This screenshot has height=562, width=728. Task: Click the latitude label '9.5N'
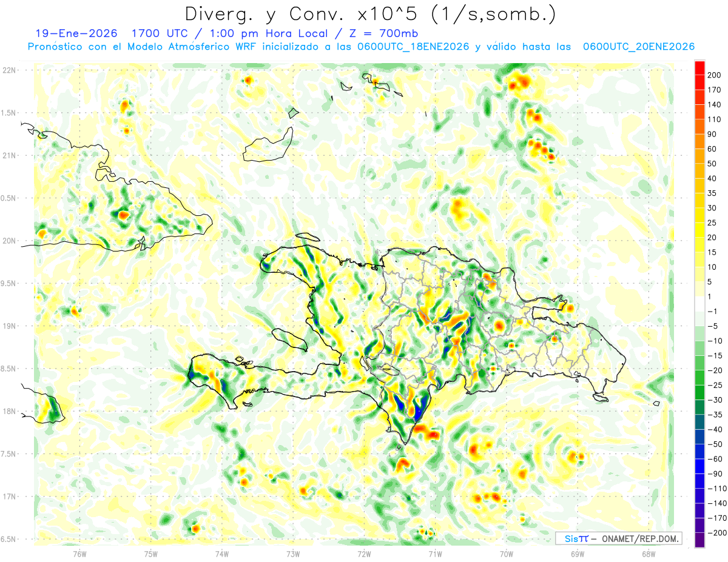point(8,283)
